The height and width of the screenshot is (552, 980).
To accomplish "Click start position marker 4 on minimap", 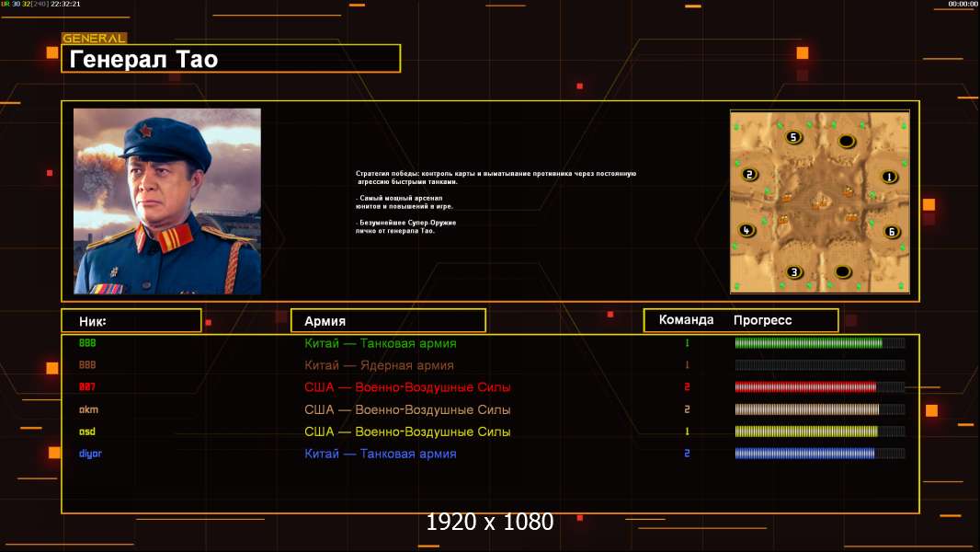I will 746,230.
